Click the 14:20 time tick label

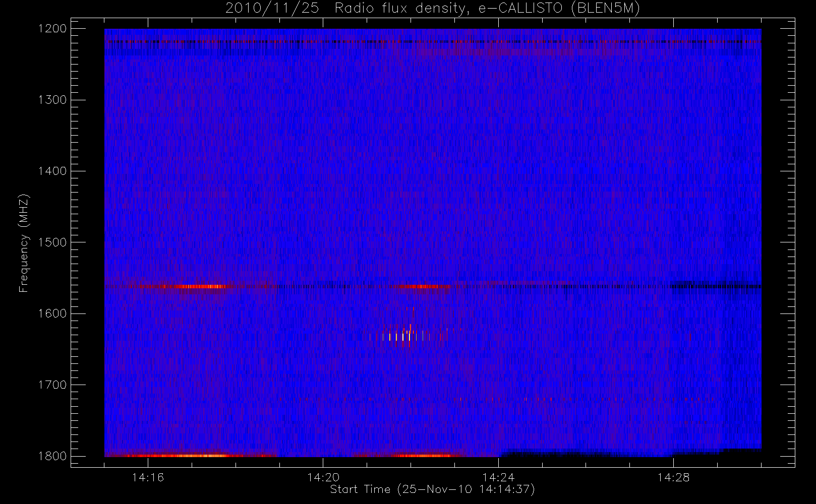(323, 477)
